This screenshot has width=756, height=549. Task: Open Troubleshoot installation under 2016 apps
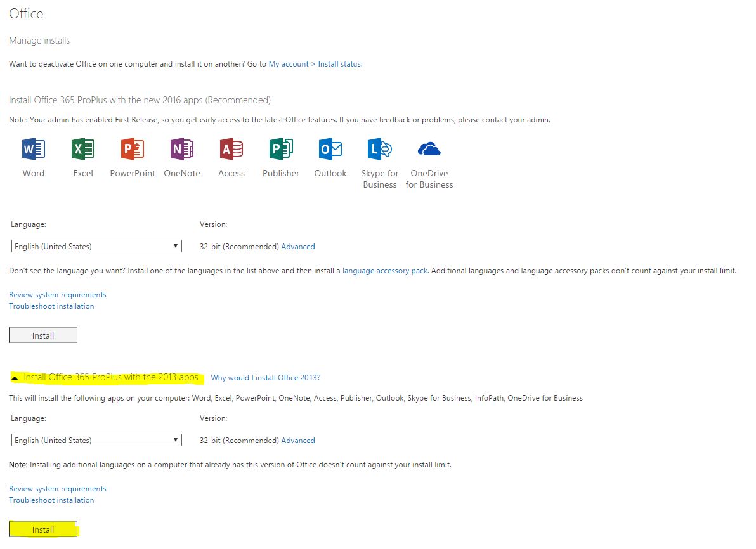tap(51, 306)
